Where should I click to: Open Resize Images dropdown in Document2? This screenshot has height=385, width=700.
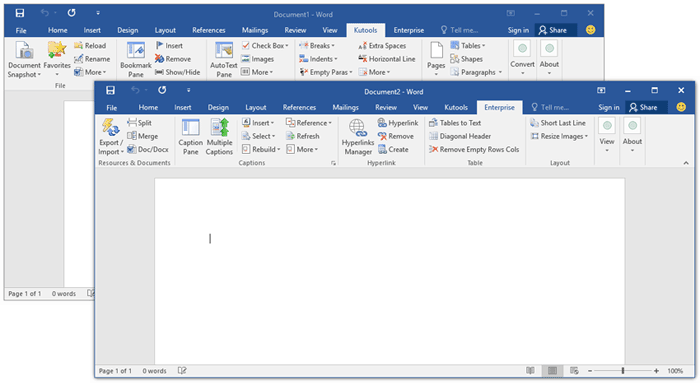coord(559,136)
